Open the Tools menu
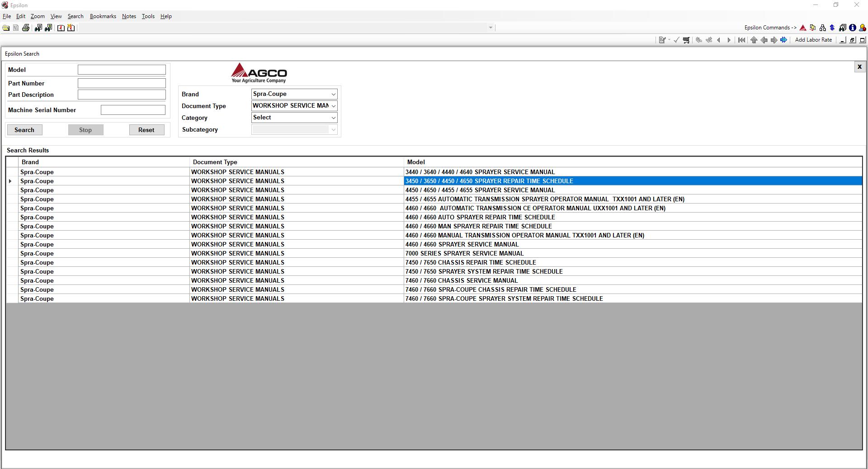The width and height of the screenshot is (868, 469). (148, 16)
